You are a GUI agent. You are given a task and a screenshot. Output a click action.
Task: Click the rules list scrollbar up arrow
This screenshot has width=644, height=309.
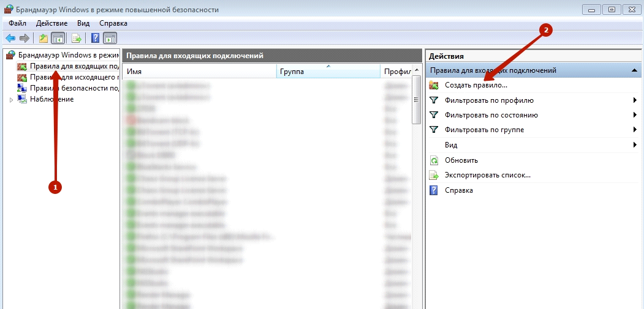click(x=417, y=70)
